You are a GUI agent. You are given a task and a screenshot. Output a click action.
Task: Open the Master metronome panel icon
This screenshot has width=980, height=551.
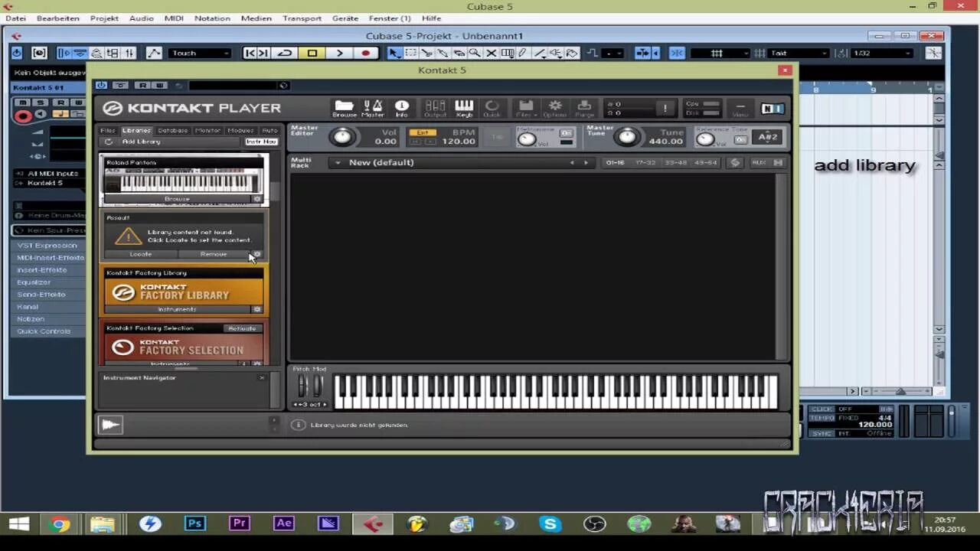coord(373,109)
